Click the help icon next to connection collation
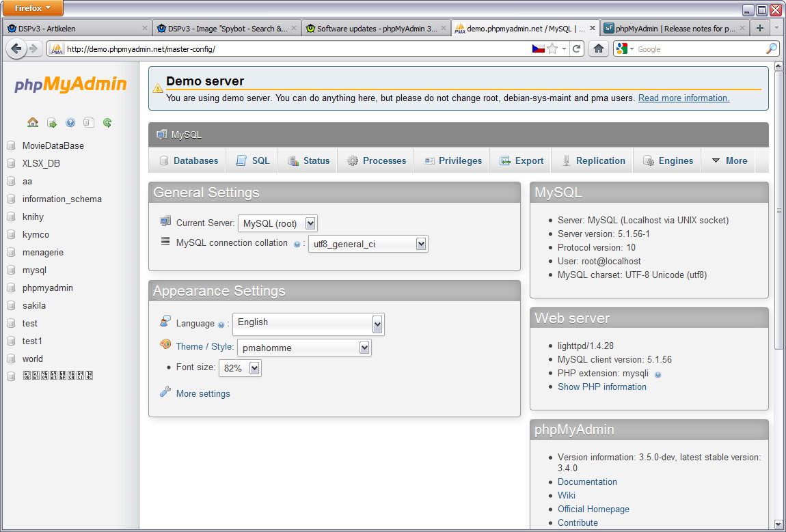 (297, 244)
